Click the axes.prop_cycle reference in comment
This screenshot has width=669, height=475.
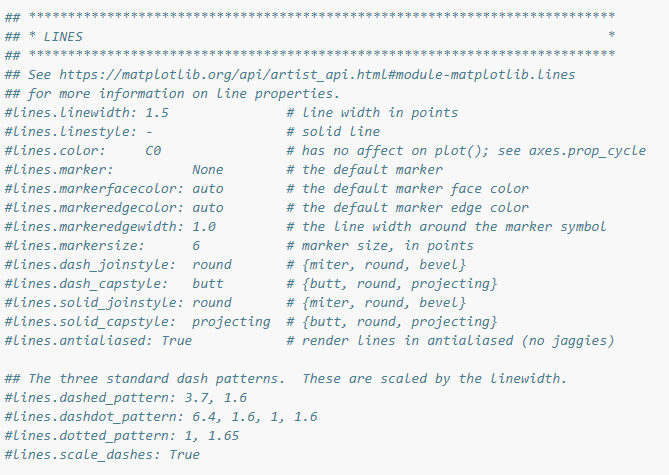point(587,151)
